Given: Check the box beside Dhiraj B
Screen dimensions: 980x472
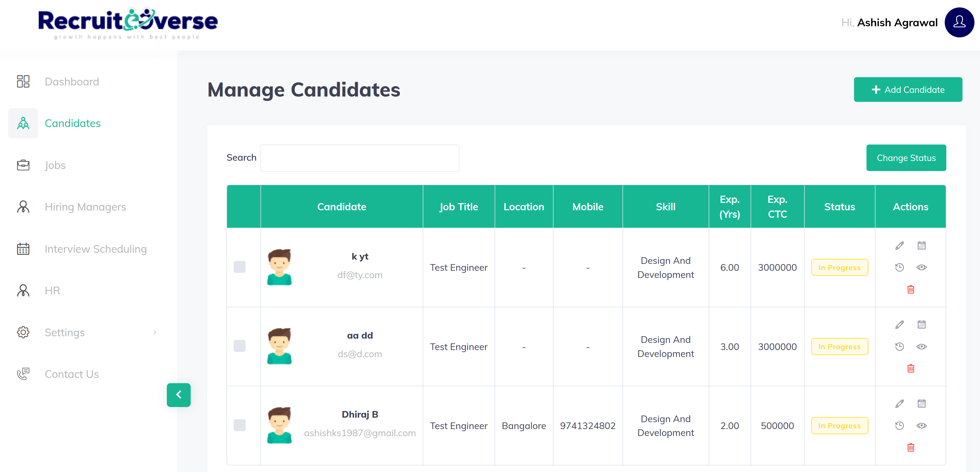Looking at the screenshot, I should point(240,425).
